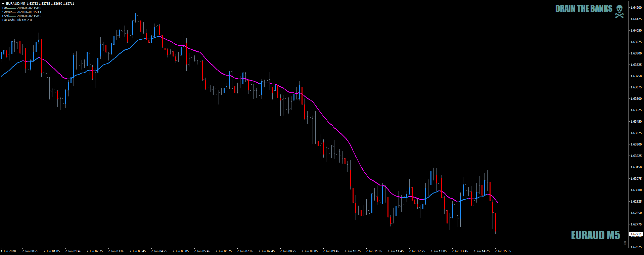Click the '2 Jun 10:25' time label

353,251
